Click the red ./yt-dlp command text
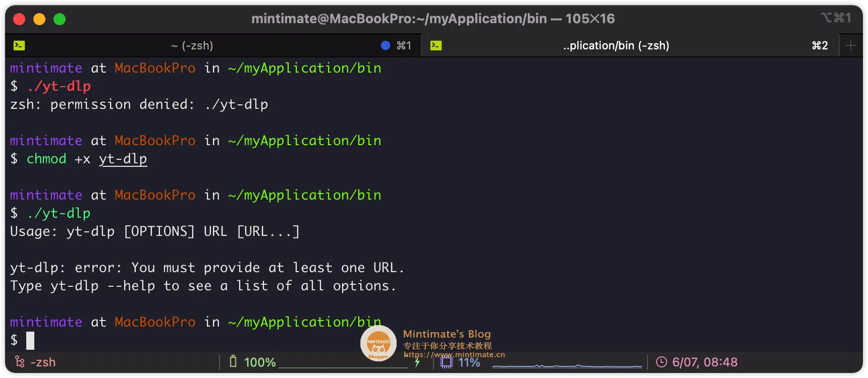The image size is (868, 378). 59,86
